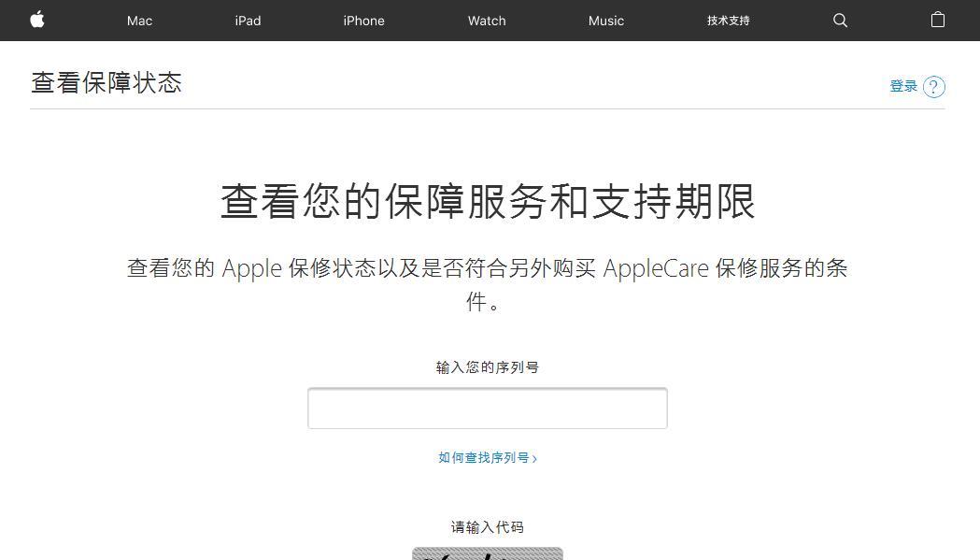Image resolution: width=980 pixels, height=560 pixels.
Task: Open the Watch navigation item
Action: coord(487,21)
